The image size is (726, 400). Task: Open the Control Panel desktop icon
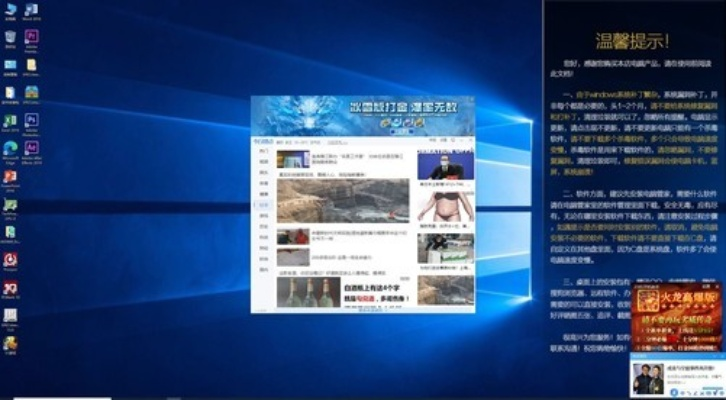coord(10,66)
